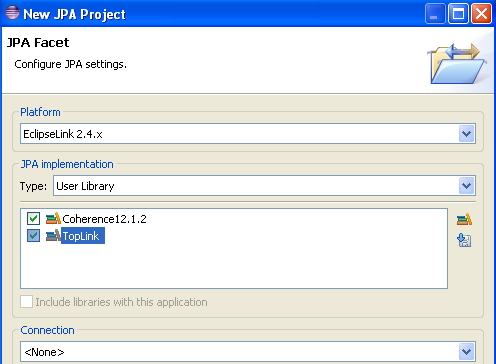Screen dimensions: 496x364
Task: Click the Platform group label
Action: (40, 112)
